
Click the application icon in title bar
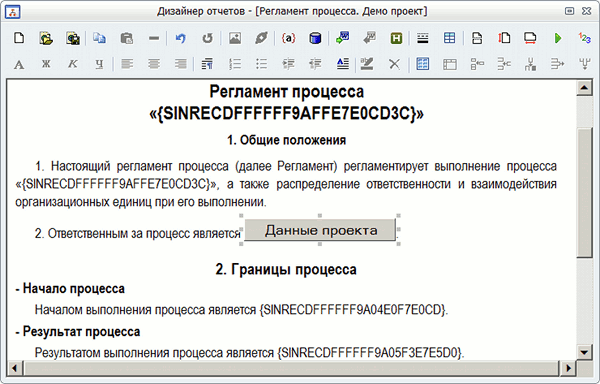(13, 12)
